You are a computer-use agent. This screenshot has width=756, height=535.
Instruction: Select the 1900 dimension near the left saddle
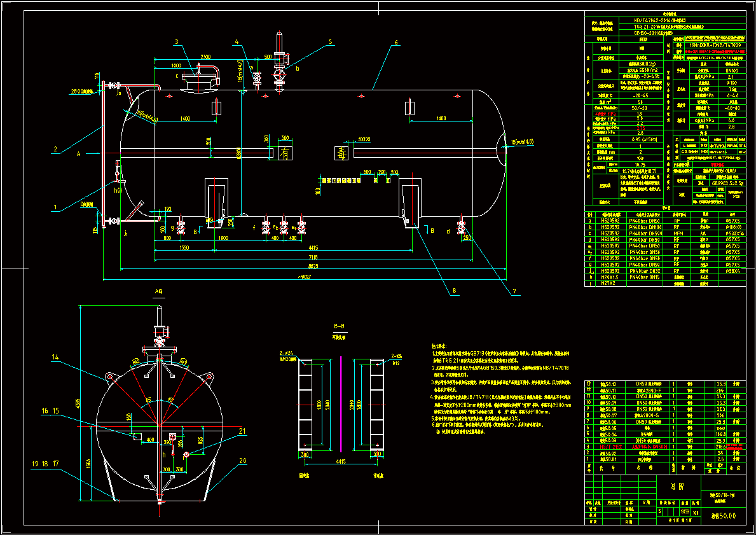223,239
